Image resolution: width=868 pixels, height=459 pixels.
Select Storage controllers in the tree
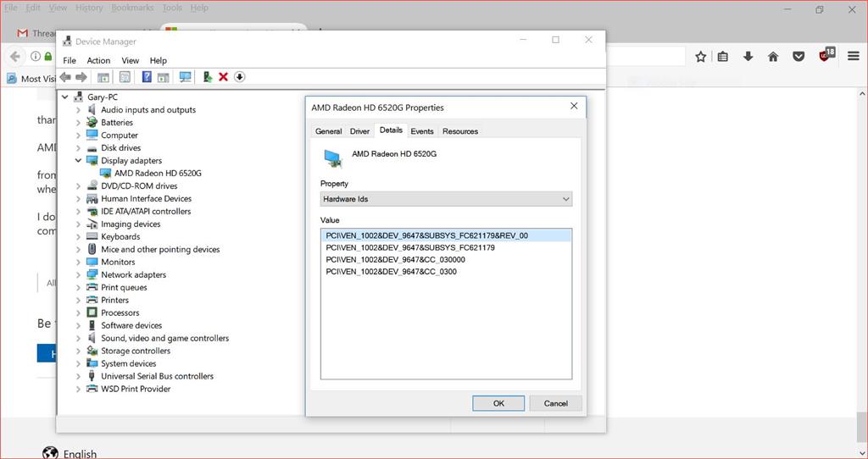click(136, 351)
